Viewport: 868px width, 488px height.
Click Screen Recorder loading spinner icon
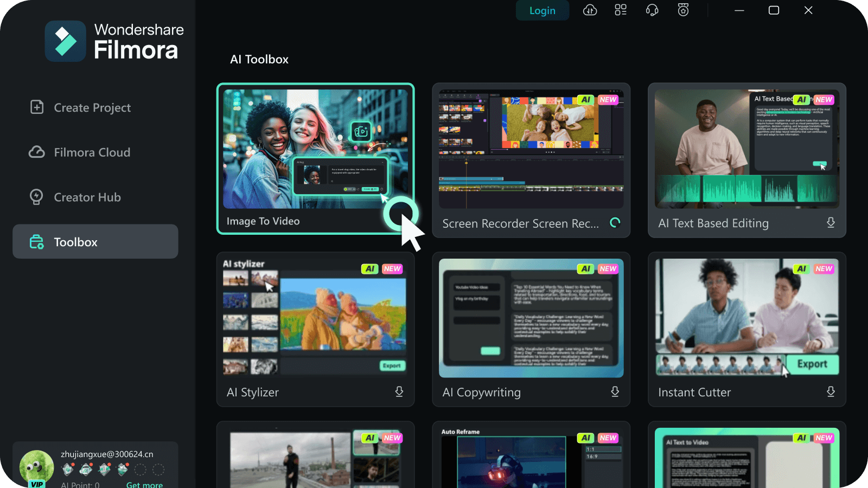[x=615, y=222]
